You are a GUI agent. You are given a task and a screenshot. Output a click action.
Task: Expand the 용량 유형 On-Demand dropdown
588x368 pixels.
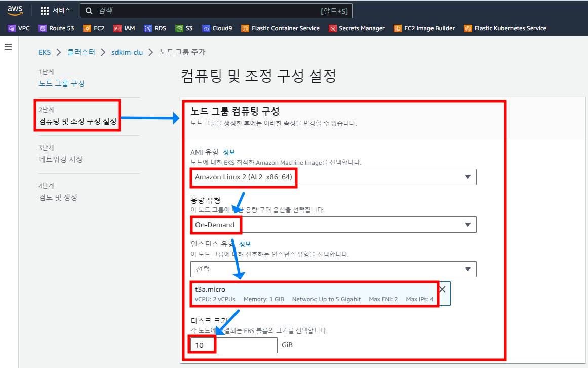point(333,225)
